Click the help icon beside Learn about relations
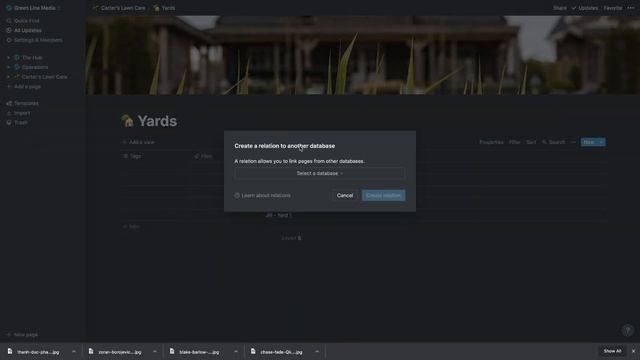Viewport: 640px width, 360px height. click(x=237, y=196)
